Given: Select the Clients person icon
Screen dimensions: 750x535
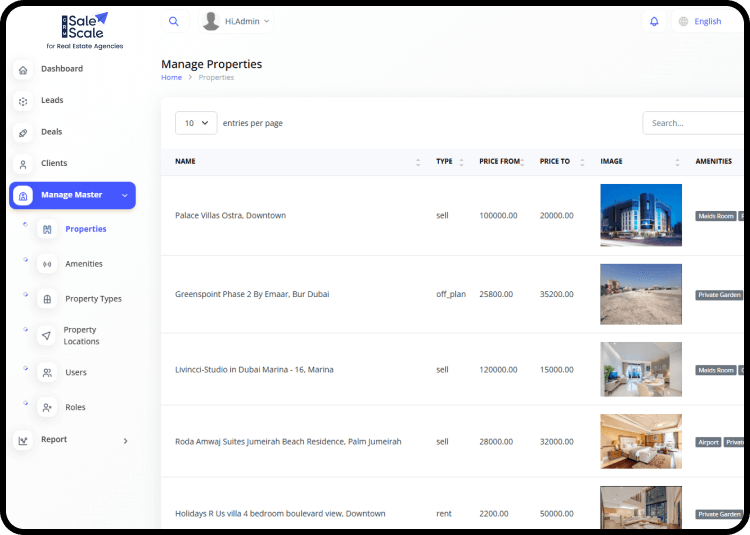Looking at the screenshot, I should coord(23,164).
